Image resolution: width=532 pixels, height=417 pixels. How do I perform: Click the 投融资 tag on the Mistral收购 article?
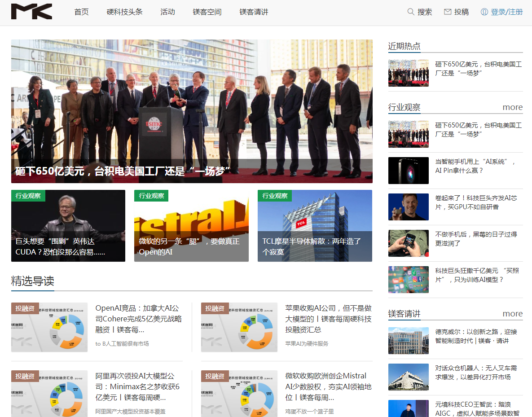(x=215, y=376)
